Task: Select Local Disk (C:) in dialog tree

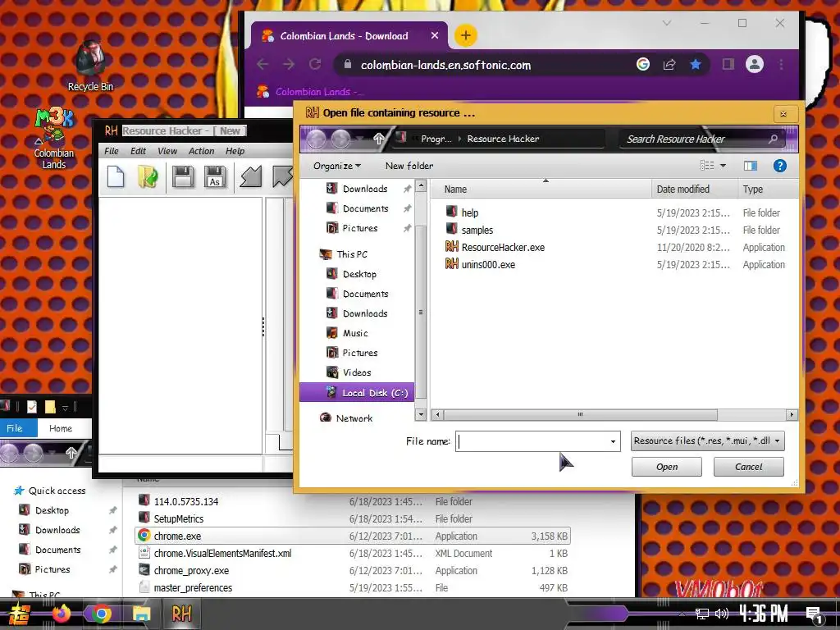Action: pos(357,393)
